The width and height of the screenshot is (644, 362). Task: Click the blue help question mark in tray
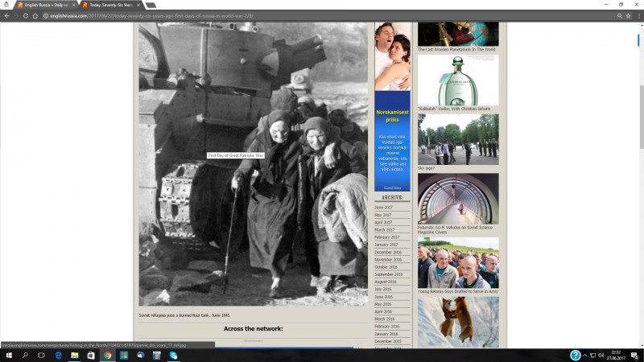(576, 355)
